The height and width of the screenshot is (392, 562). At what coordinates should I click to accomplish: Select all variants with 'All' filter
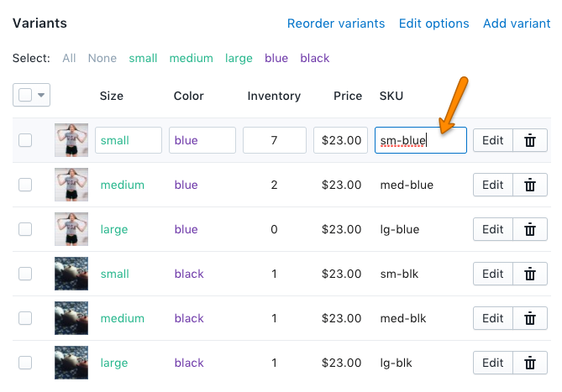click(x=69, y=58)
